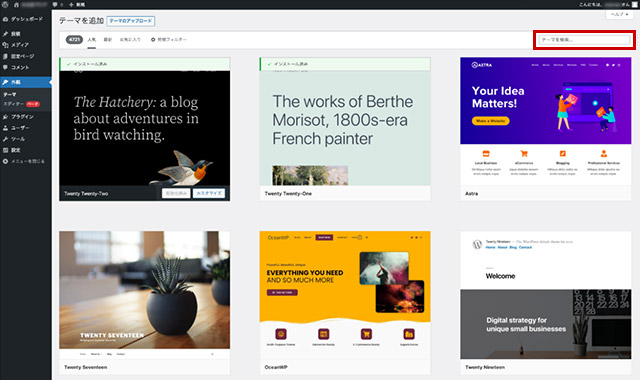Open the Feature Filter gear option
Viewport: 640px width, 380px height.
pos(169,40)
